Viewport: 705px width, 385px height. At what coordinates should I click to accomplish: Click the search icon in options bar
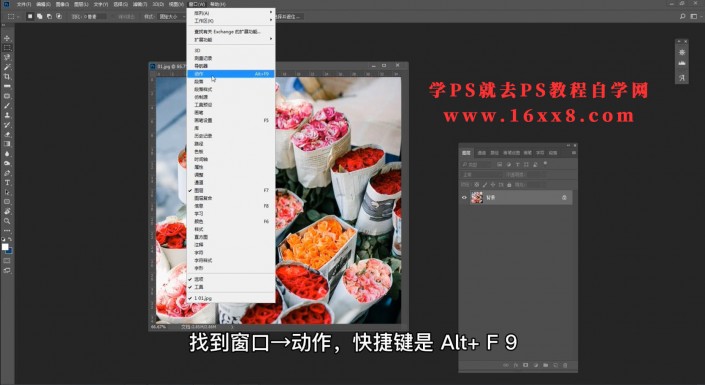pos(683,16)
